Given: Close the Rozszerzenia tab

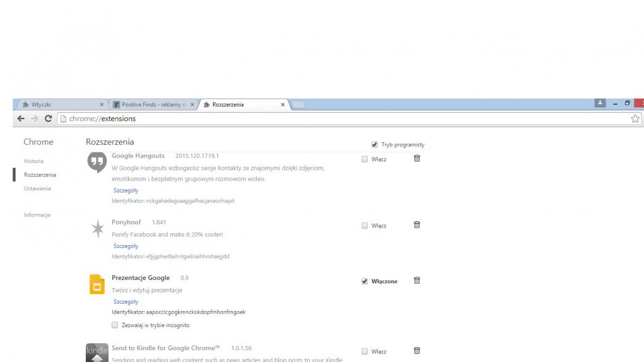Looking at the screenshot, I should click(x=283, y=105).
